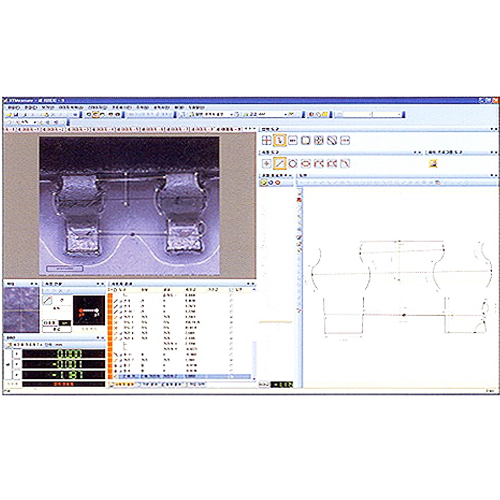Toggle checkbox in highlighted bottom result row
Image resolution: width=500 pixels, height=500 pixels.
point(231,376)
